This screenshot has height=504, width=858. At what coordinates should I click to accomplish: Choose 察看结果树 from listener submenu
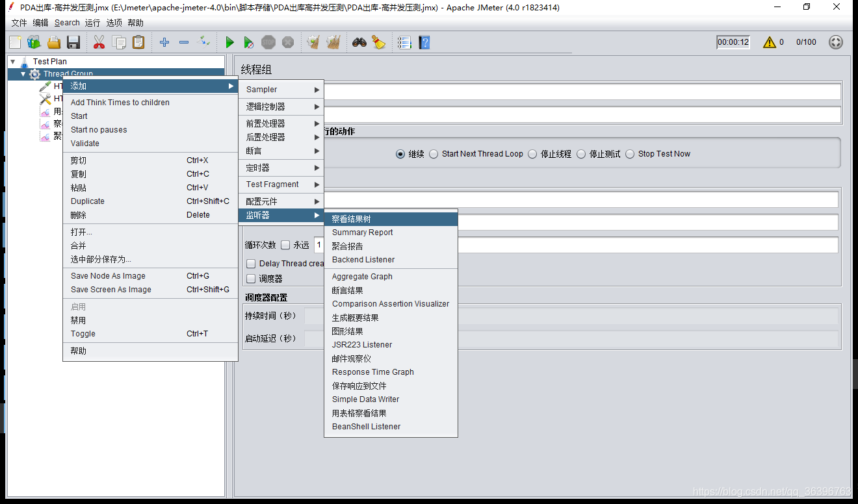(391, 219)
